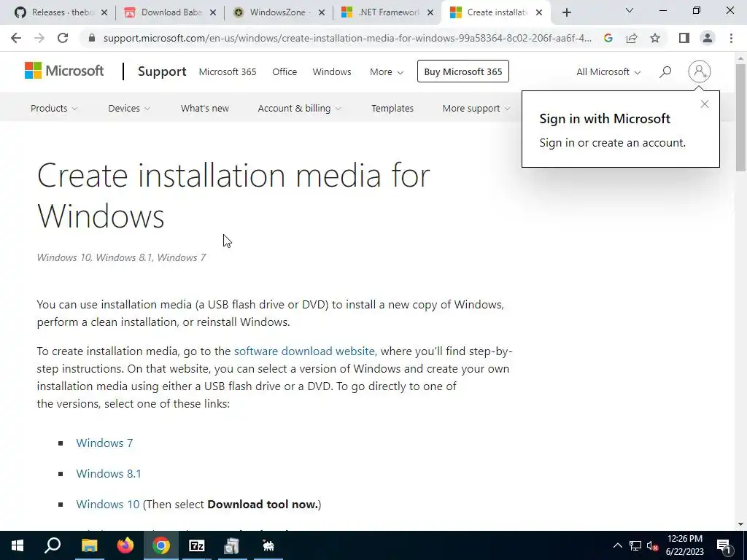Open taskbar search

pos(53,545)
